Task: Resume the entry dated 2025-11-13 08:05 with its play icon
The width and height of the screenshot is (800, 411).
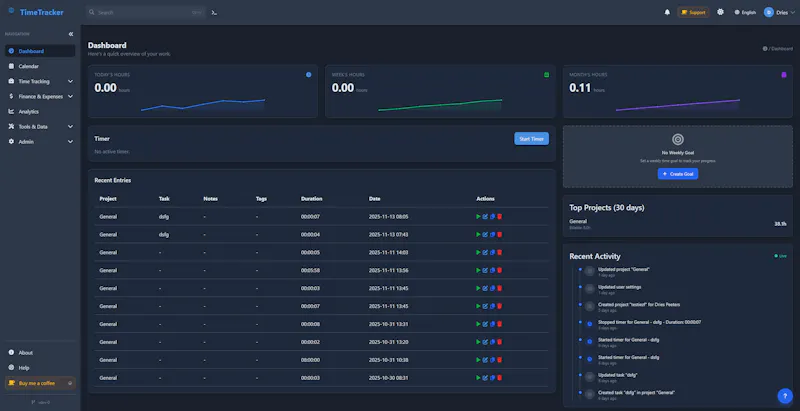Action: (478, 217)
